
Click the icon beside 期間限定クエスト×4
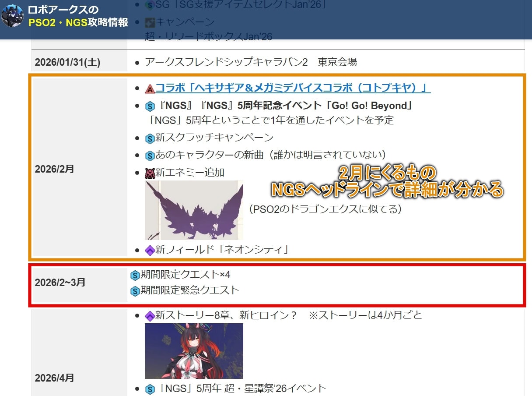click(x=135, y=275)
